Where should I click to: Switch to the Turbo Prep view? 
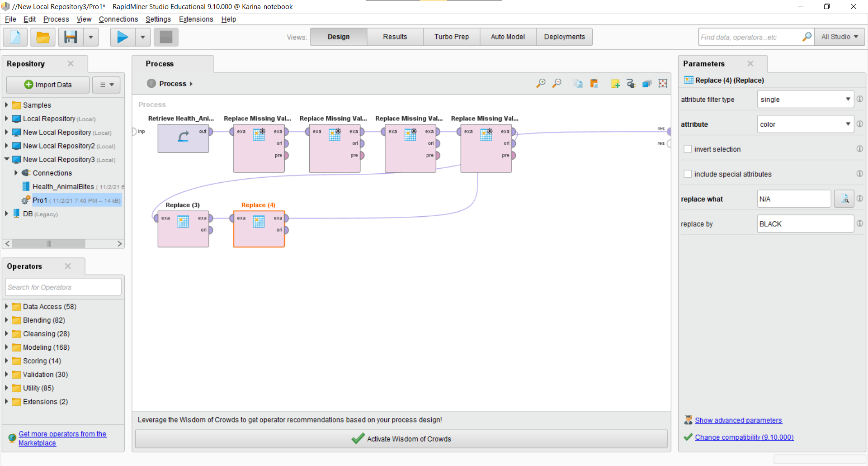[x=452, y=37]
